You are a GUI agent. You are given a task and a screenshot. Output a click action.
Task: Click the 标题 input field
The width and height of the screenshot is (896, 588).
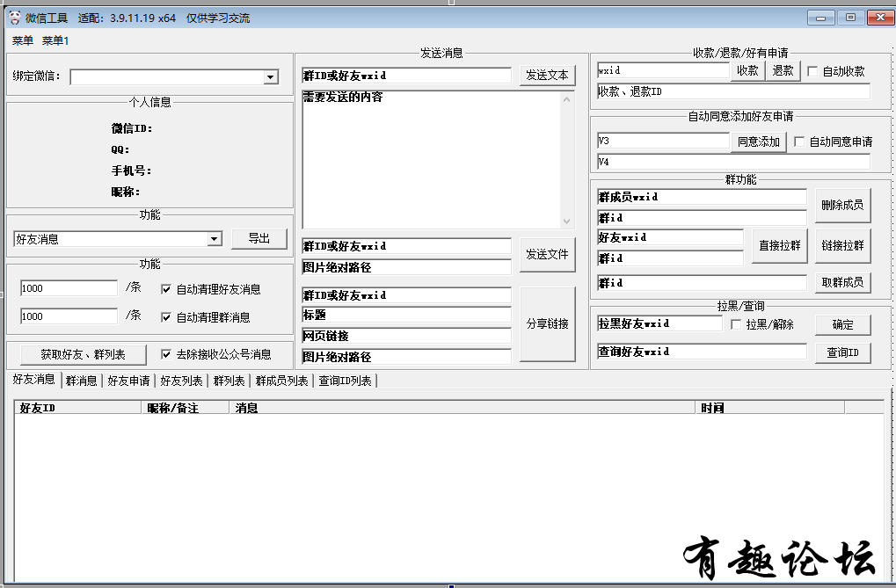point(406,315)
